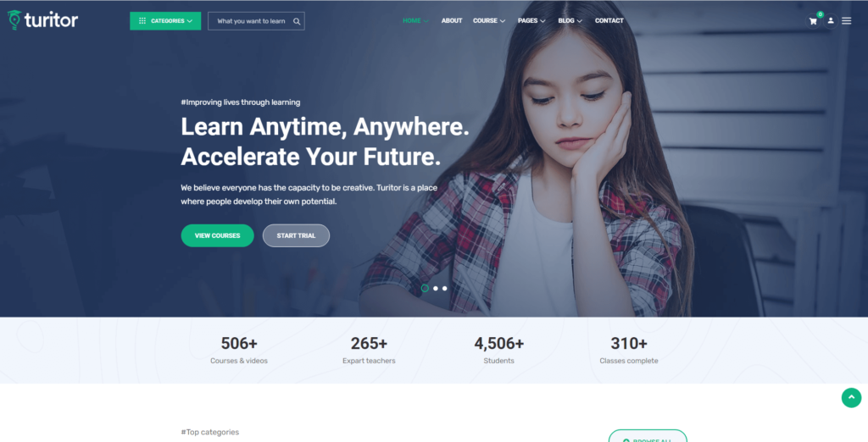Viewport: 868px width, 442px height.
Task: Select the second slider dot
Action: pos(436,288)
